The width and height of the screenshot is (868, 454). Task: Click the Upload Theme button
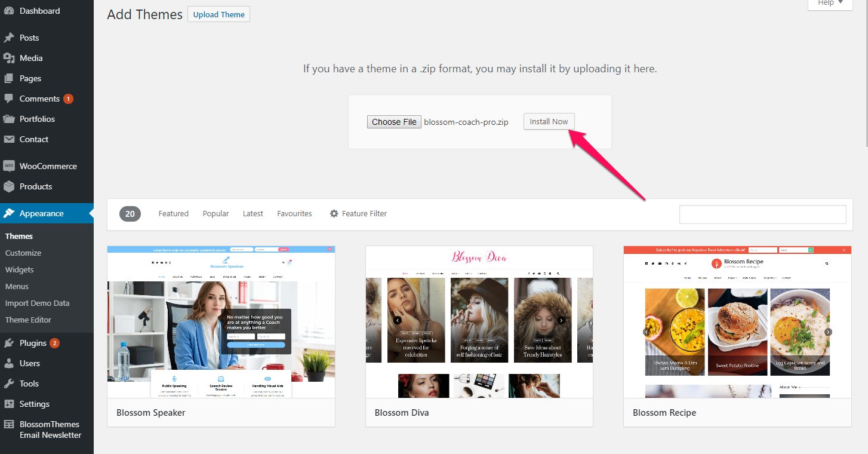(x=218, y=14)
